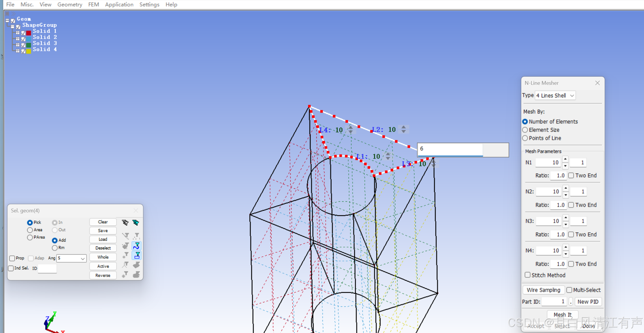Image resolution: width=644 pixels, height=333 pixels.
Task: Click the black multi-filter icon
Action: tap(125, 222)
